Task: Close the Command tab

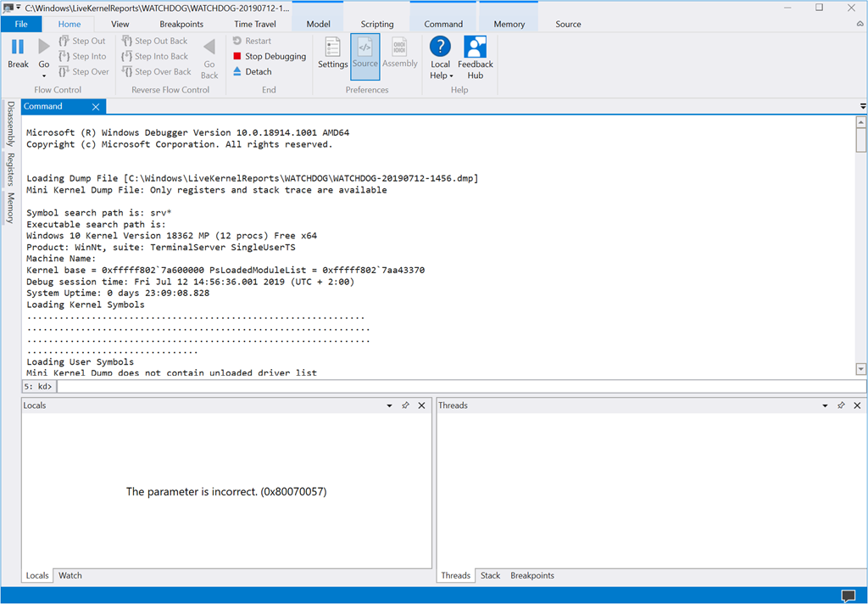Action: [96, 107]
